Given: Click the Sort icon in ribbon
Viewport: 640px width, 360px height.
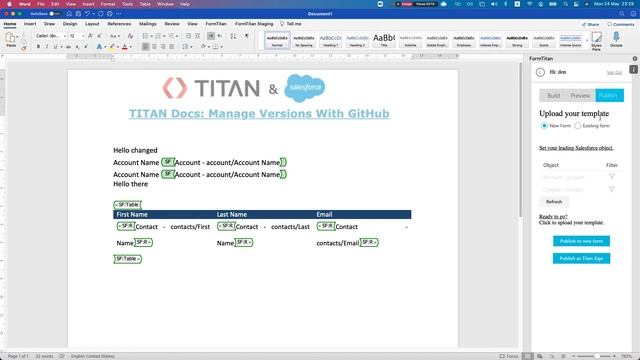Looking at the screenshot, I should 233,36.
